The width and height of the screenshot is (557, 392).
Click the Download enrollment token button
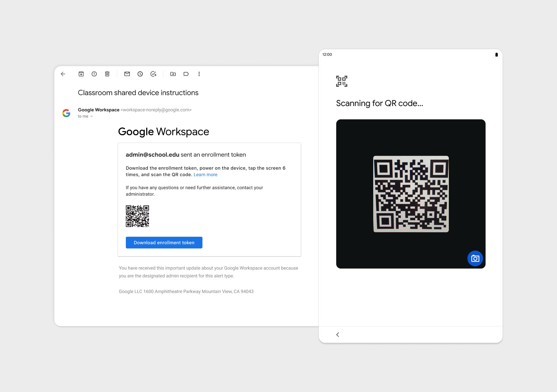pyautogui.click(x=164, y=243)
